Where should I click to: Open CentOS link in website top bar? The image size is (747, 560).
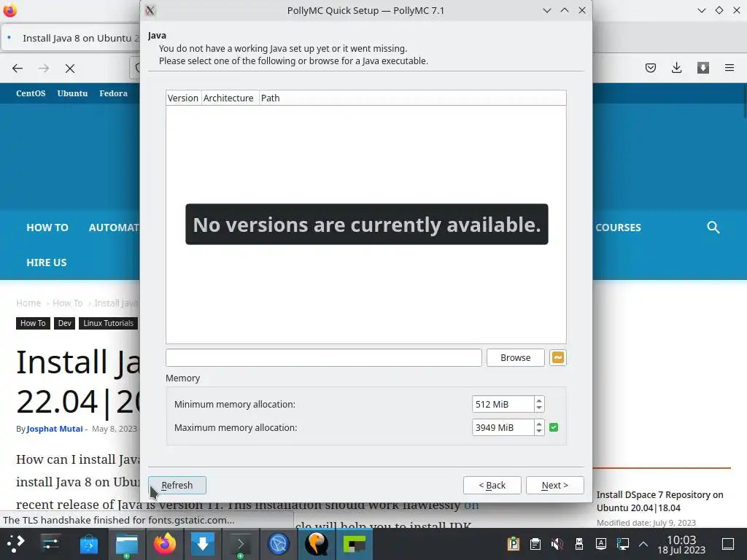tap(31, 93)
